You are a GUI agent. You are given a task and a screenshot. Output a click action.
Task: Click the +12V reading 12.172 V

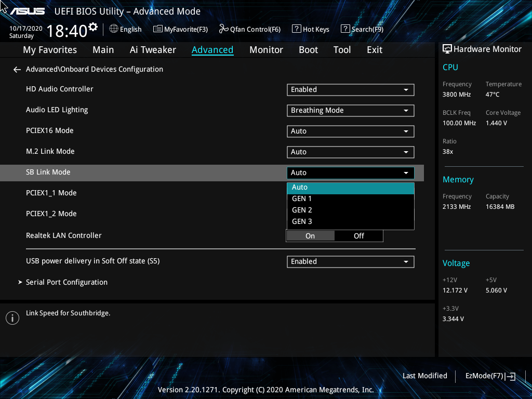(x=455, y=290)
